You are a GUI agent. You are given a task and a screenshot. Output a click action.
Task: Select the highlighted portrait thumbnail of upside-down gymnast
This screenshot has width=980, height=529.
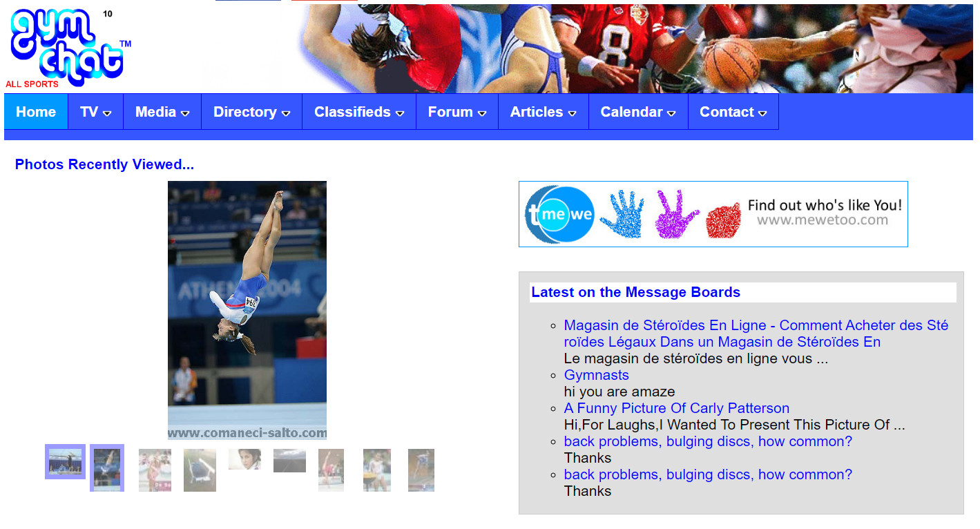tap(107, 468)
